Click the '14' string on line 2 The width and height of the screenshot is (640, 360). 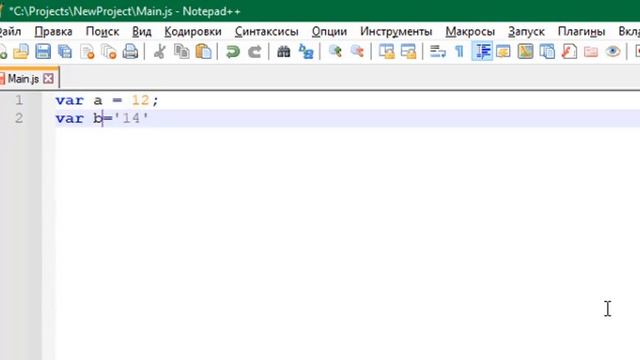[x=131, y=118]
